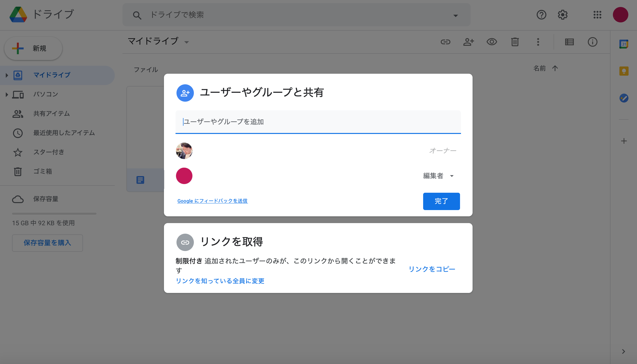Switch to list view layout icon
Viewport: 637px width, 364px height.
[569, 42]
